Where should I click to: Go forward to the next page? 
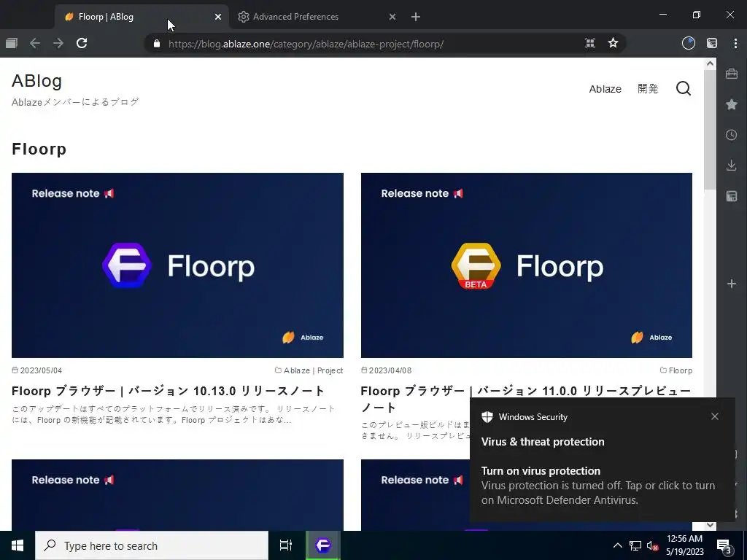pyautogui.click(x=58, y=43)
